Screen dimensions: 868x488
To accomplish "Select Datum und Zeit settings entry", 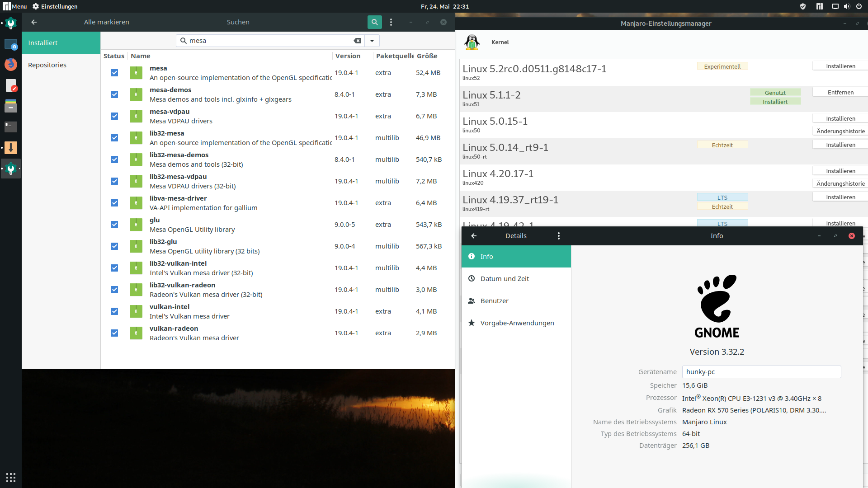I will pyautogui.click(x=505, y=279).
